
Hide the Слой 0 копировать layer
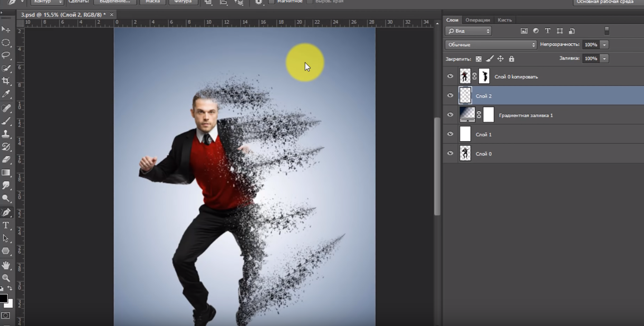pyautogui.click(x=450, y=76)
